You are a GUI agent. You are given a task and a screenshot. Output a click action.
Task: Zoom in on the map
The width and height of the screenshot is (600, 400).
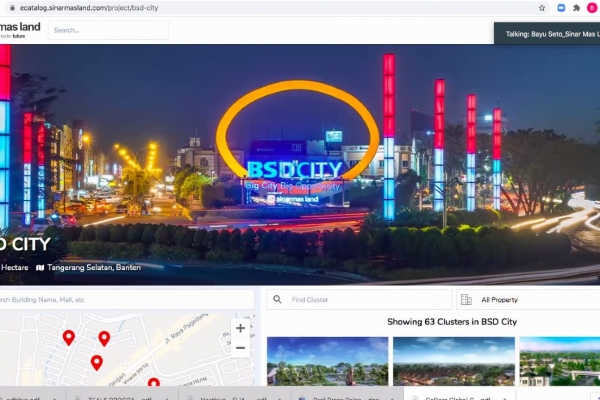[240, 328]
